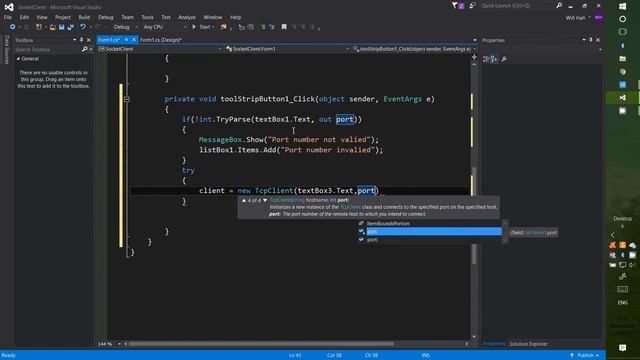Click the Categorized icon in Properties
This screenshot has height=360, width=640.
(486, 59)
